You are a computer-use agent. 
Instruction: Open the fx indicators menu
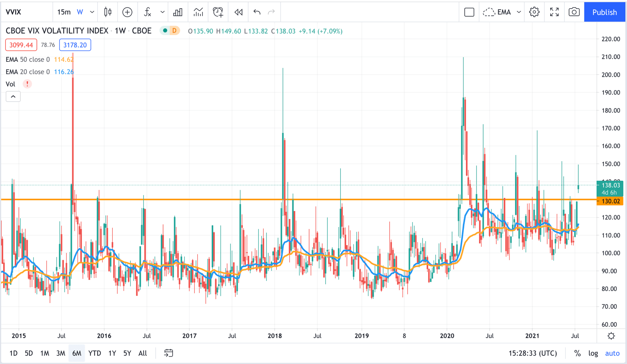coord(148,12)
